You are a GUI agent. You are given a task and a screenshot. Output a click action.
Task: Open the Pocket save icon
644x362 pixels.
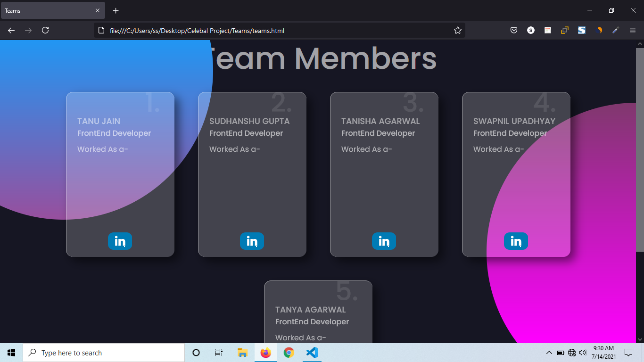click(514, 30)
